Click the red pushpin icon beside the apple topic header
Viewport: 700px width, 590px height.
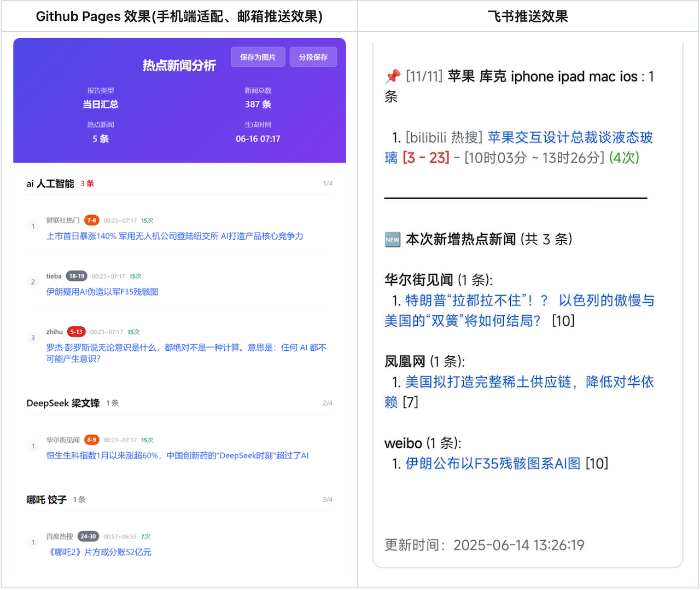392,76
